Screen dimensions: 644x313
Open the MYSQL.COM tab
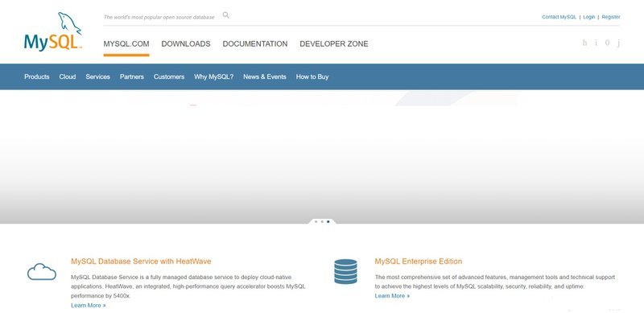click(126, 44)
